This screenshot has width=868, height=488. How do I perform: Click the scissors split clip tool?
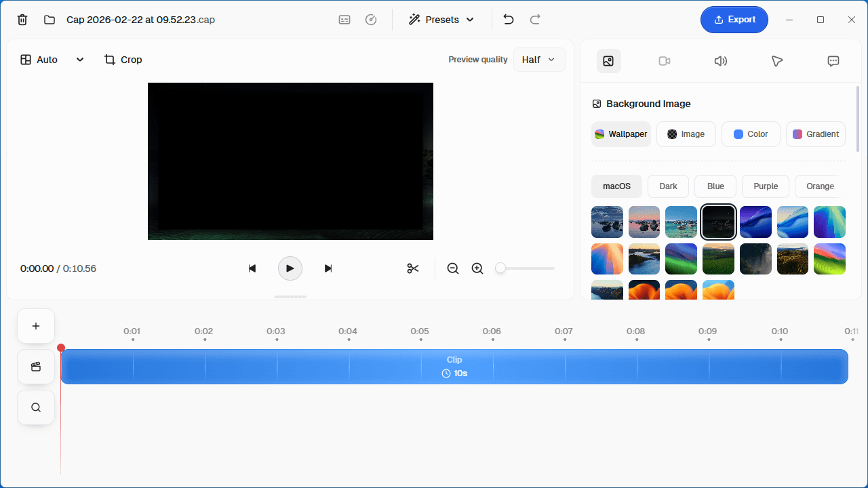point(413,268)
